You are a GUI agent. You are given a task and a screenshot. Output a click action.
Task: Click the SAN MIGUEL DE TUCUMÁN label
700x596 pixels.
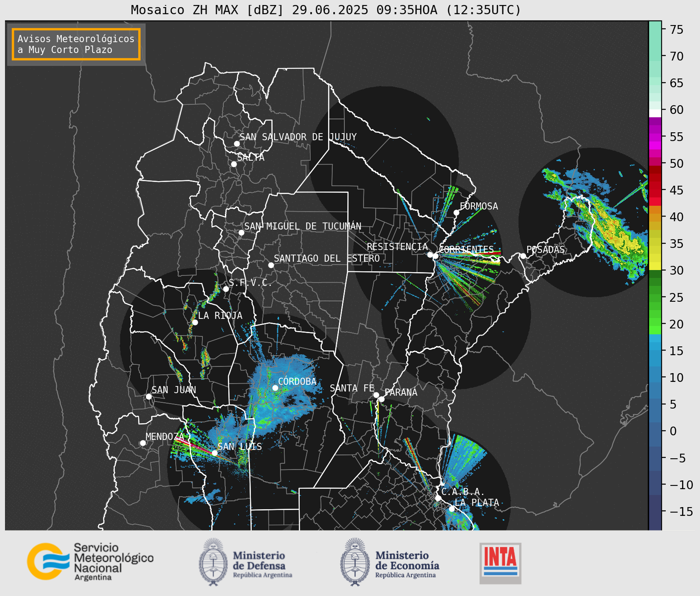tap(303, 226)
